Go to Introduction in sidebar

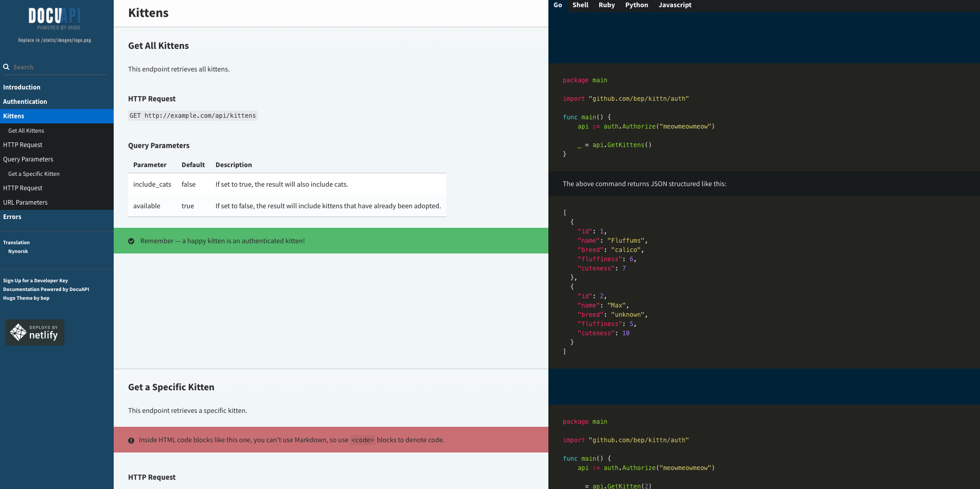pos(57,87)
